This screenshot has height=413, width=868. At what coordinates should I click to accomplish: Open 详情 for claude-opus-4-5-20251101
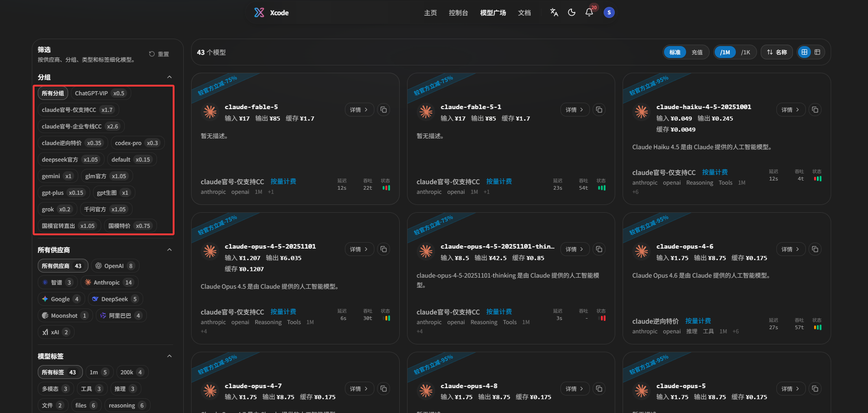(x=359, y=249)
